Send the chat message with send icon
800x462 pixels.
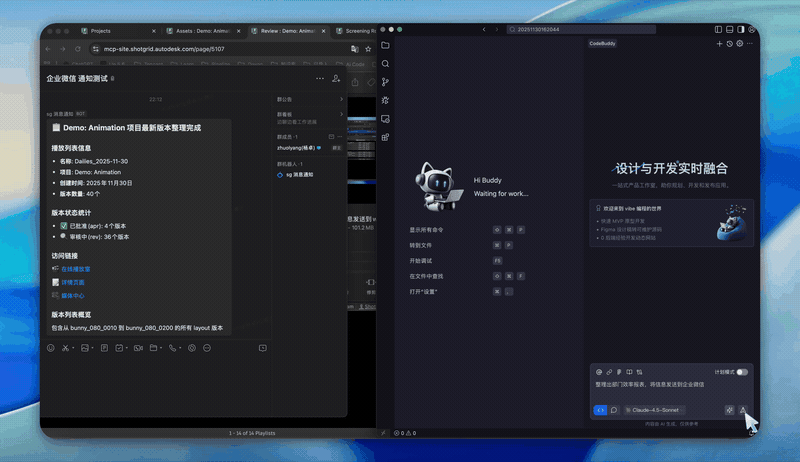[x=743, y=410]
